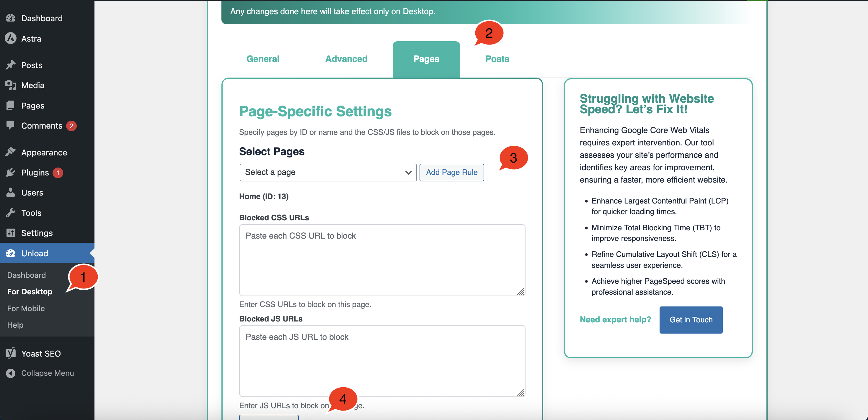
Task: Click the Appearance paintbrush icon
Action: [10, 152]
